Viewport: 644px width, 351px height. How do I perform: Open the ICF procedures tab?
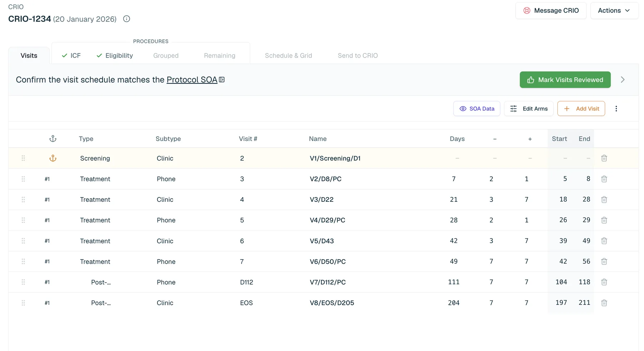pyautogui.click(x=71, y=55)
